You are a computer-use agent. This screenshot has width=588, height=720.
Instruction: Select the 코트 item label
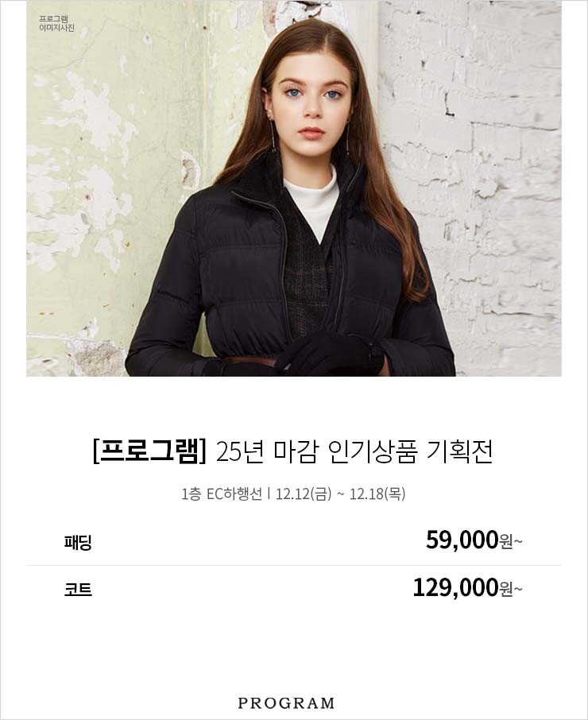click(x=78, y=589)
